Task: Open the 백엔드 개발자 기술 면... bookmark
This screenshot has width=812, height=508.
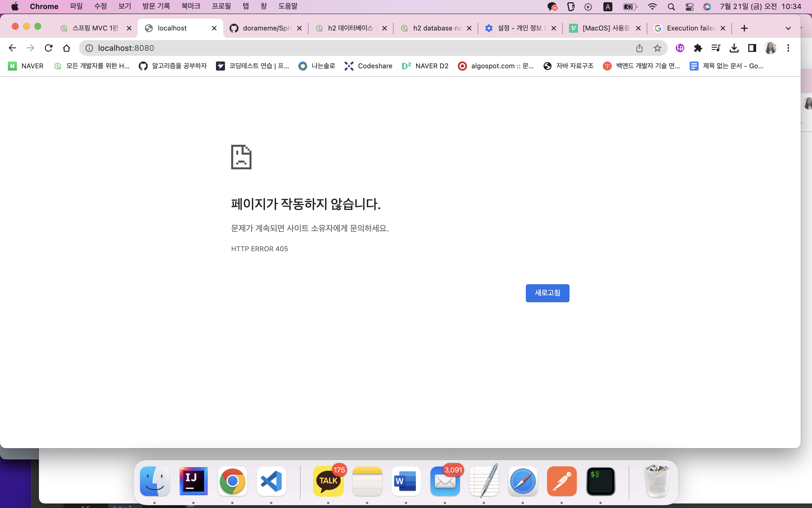Action: click(641, 66)
